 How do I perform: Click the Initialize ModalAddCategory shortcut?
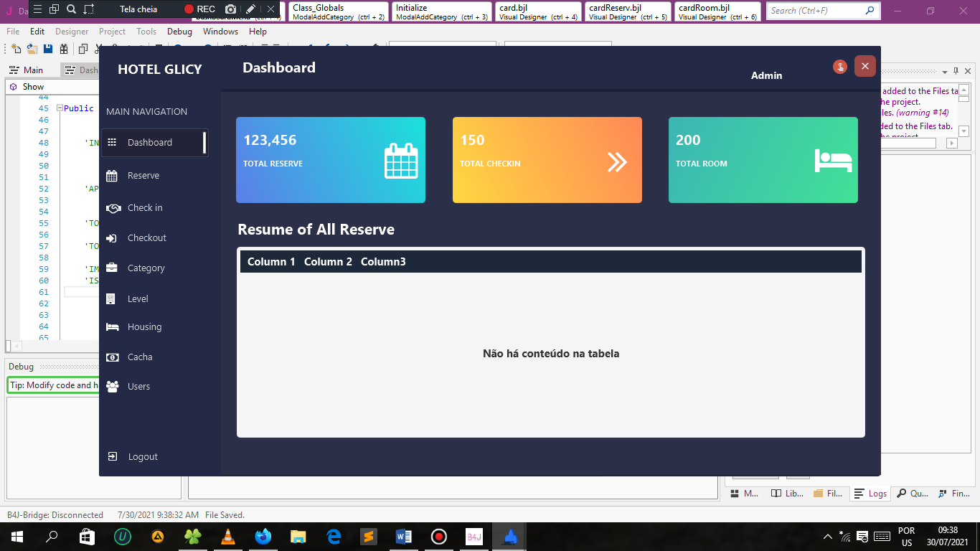(x=442, y=11)
